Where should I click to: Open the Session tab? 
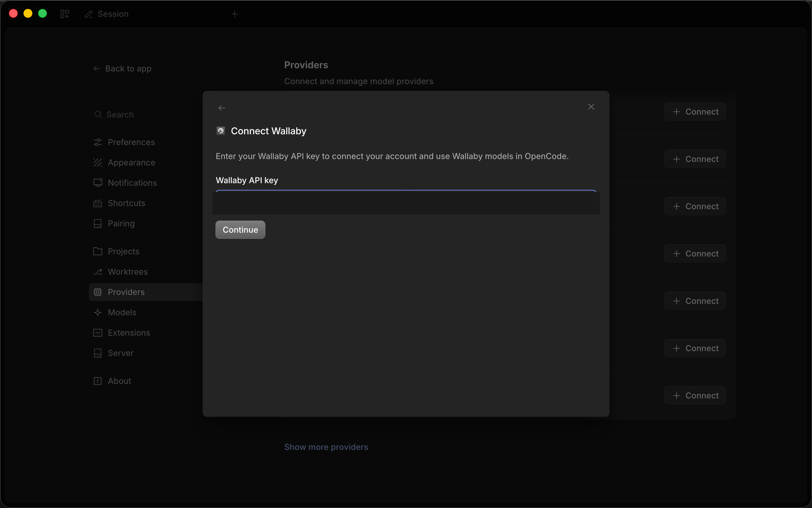click(x=107, y=14)
